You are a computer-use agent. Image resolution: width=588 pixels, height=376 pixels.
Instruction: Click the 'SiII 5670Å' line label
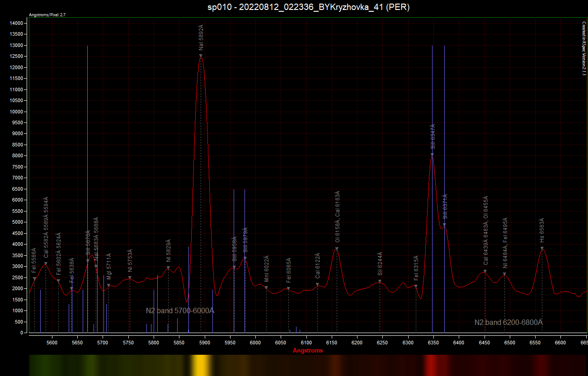(89, 243)
